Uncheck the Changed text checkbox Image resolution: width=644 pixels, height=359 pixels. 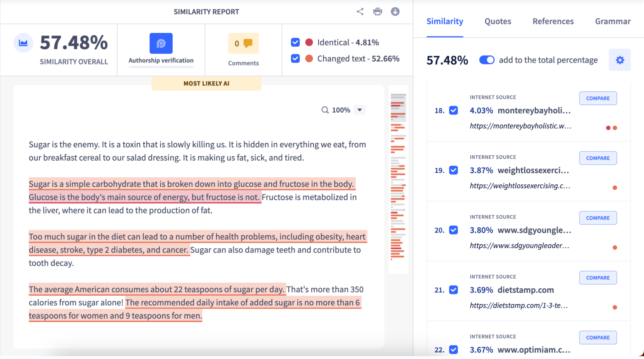(295, 59)
